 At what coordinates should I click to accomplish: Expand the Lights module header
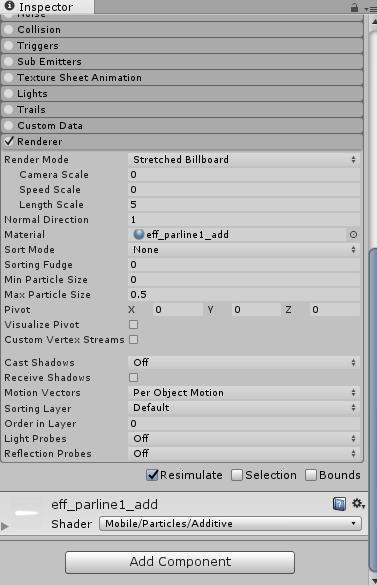pyautogui.click(x=182, y=94)
